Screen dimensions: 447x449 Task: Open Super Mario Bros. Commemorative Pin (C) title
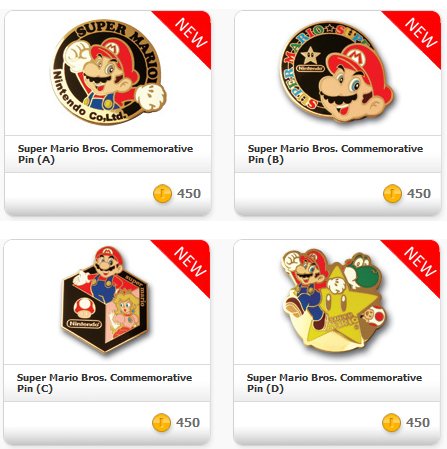104,383
